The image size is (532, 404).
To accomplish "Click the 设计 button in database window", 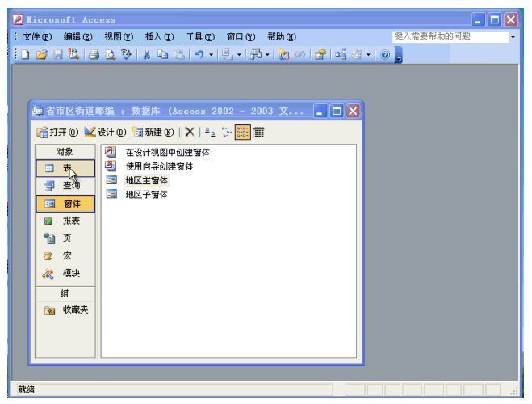I will [105, 132].
